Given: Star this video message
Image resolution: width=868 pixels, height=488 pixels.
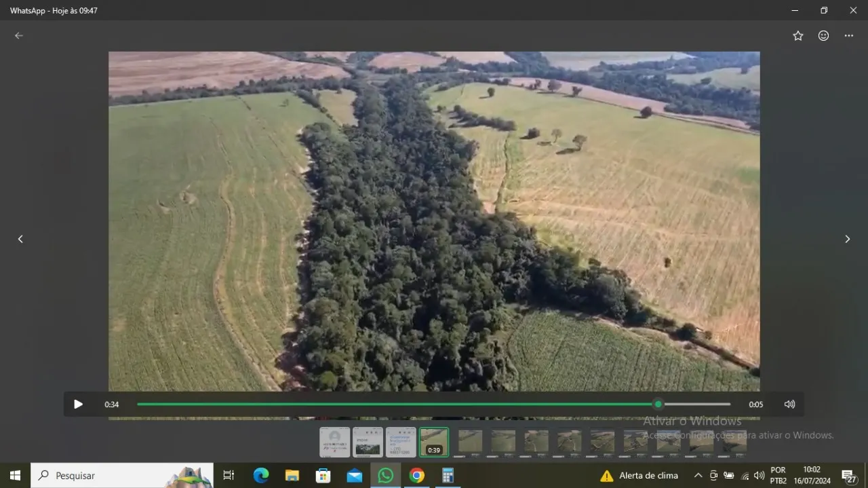Looking at the screenshot, I should pos(798,36).
